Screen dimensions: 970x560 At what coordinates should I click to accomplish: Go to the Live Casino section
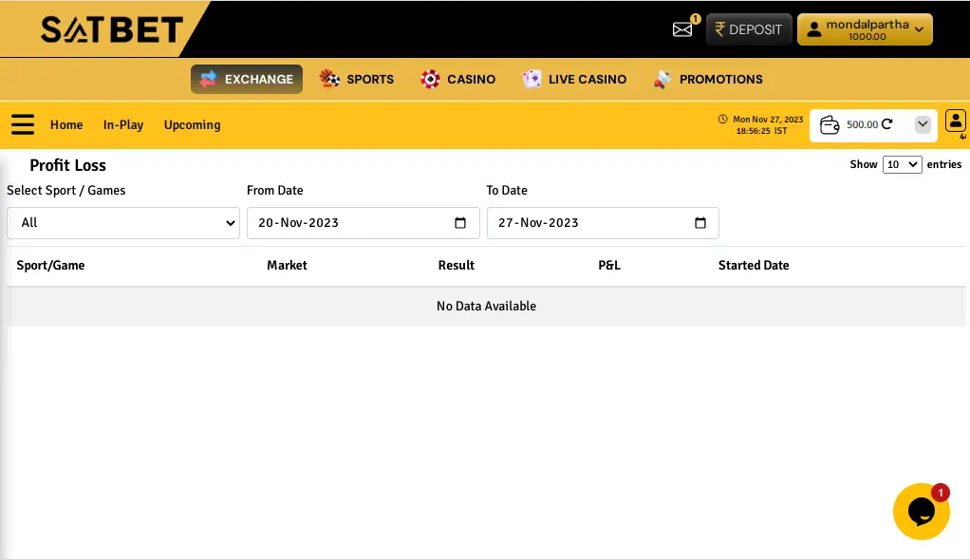(x=574, y=79)
